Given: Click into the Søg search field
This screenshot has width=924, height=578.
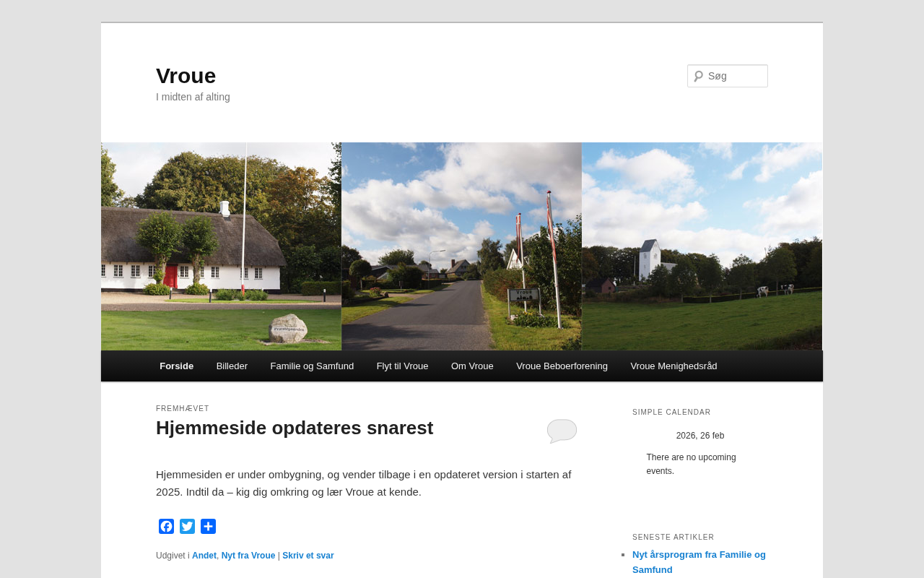Looking at the screenshot, I should [728, 76].
